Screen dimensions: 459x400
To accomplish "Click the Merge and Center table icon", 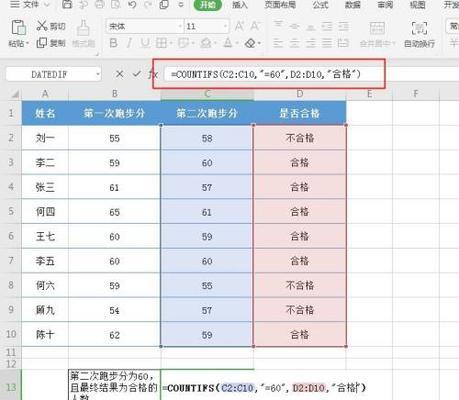I will pos(377,28).
